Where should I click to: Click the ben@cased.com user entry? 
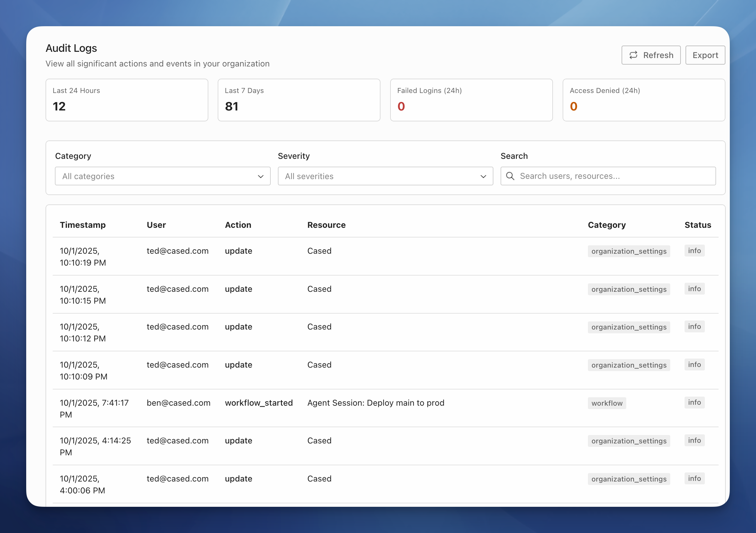point(178,403)
